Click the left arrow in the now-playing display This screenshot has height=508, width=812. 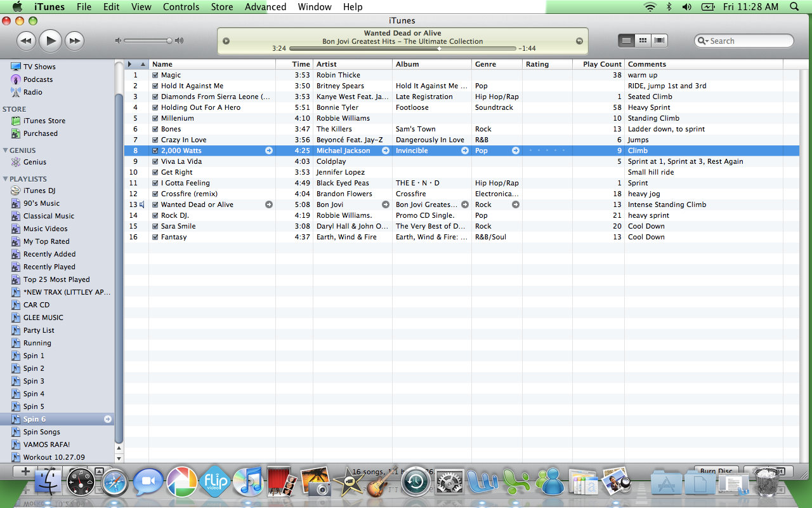click(226, 41)
